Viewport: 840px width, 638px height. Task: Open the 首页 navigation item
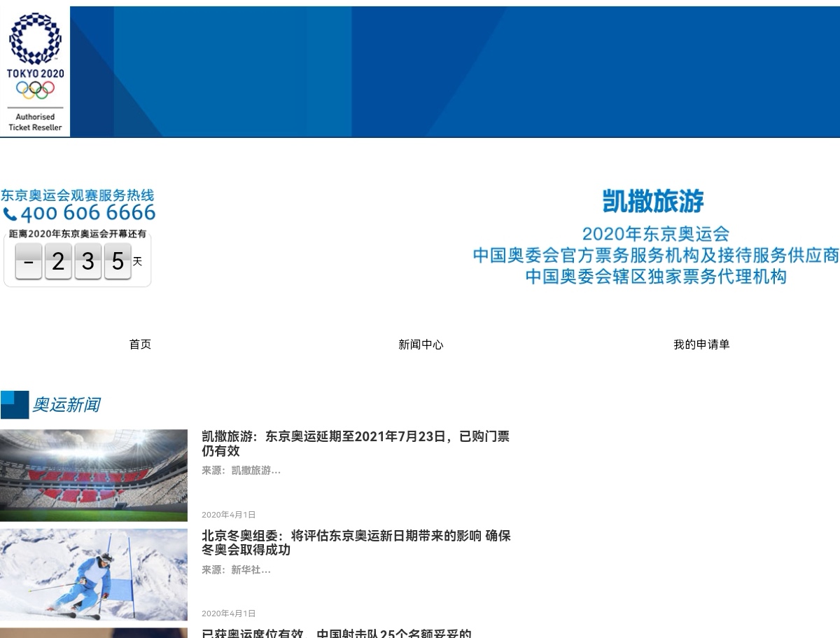pyautogui.click(x=140, y=345)
